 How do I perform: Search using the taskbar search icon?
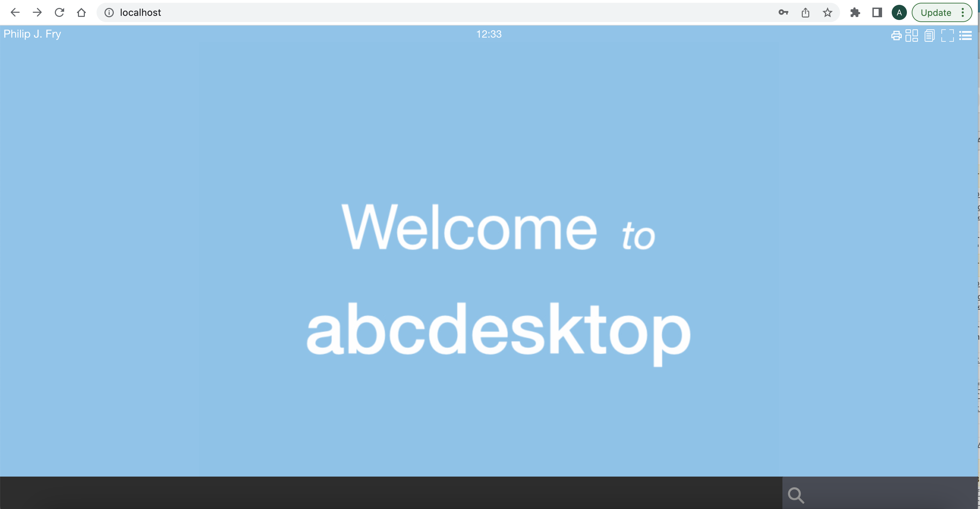(795, 493)
